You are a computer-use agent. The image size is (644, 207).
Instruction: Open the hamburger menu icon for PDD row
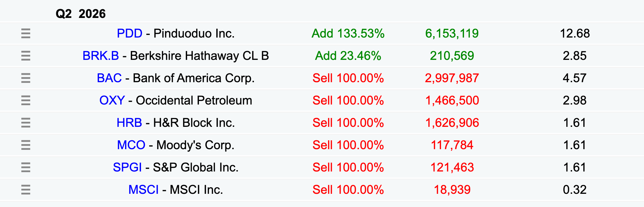point(26,33)
